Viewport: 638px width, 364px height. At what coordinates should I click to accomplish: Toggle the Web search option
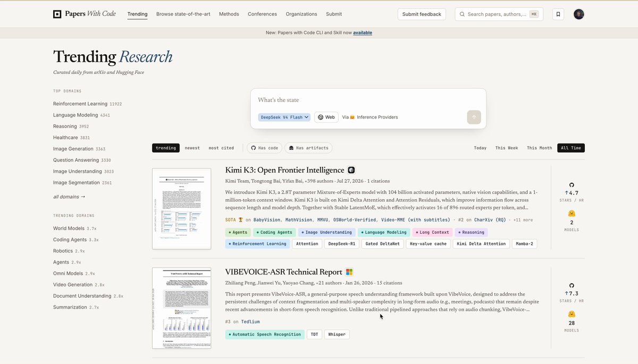pos(326,117)
